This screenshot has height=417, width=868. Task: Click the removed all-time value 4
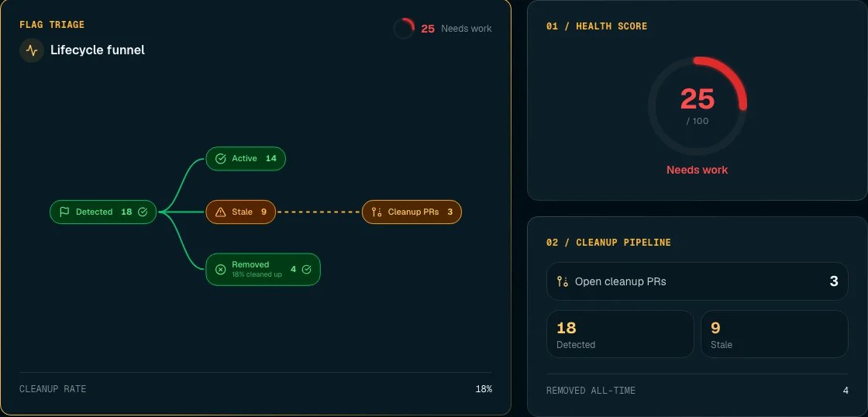pos(846,391)
